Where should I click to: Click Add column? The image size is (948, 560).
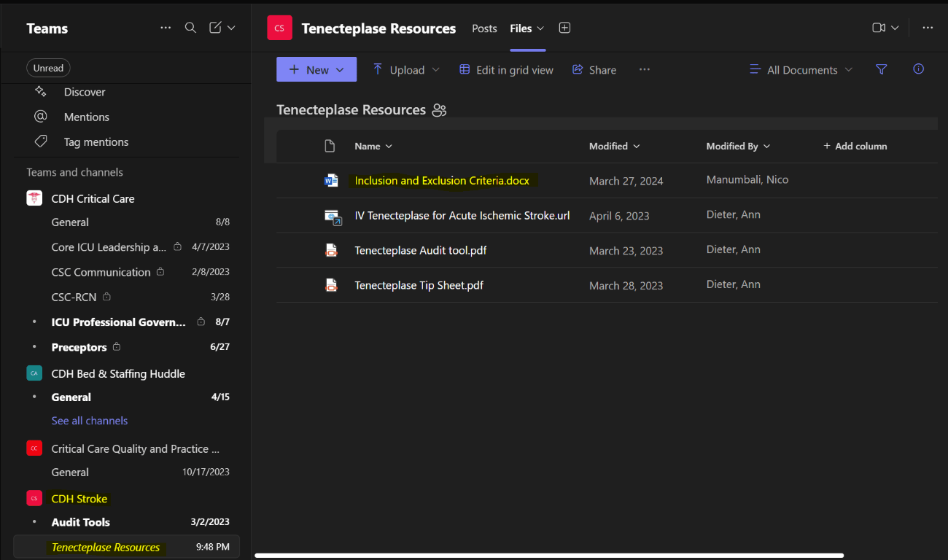tap(855, 146)
